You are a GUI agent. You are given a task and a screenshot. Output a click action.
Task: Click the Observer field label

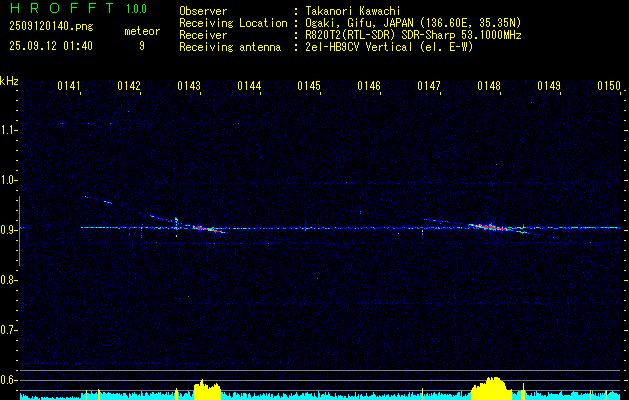203,11
